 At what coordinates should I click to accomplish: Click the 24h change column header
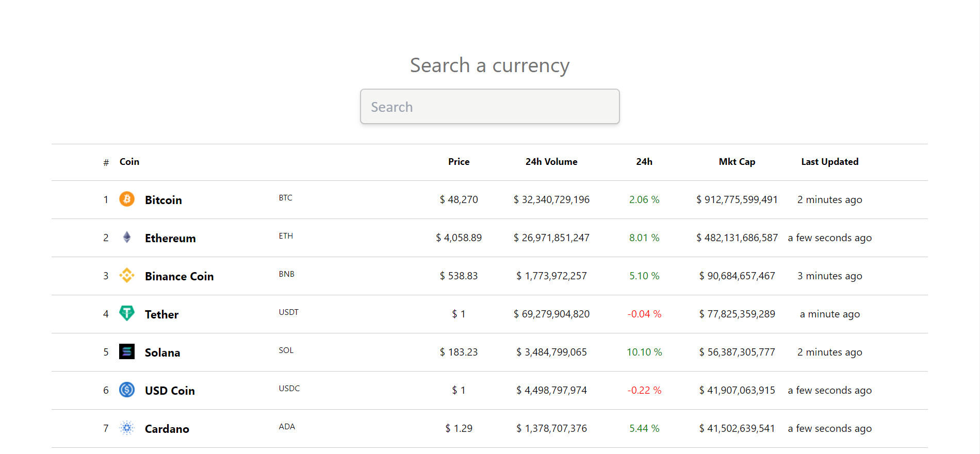coord(644,162)
